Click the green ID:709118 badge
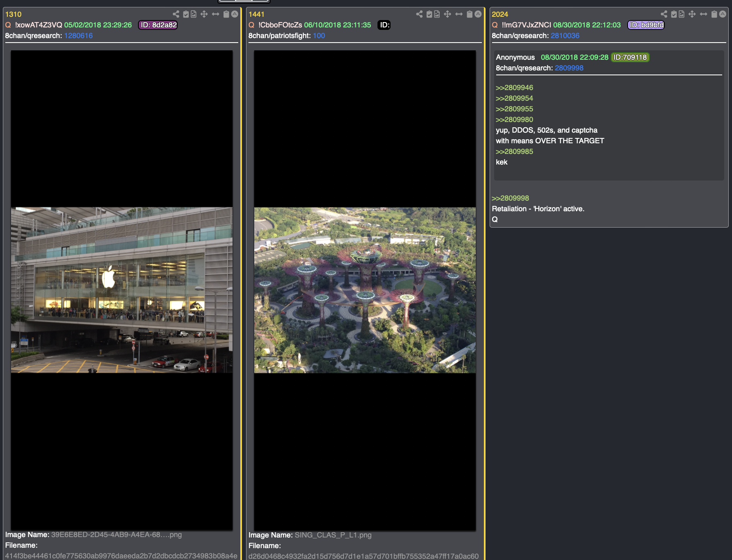 [630, 57]
